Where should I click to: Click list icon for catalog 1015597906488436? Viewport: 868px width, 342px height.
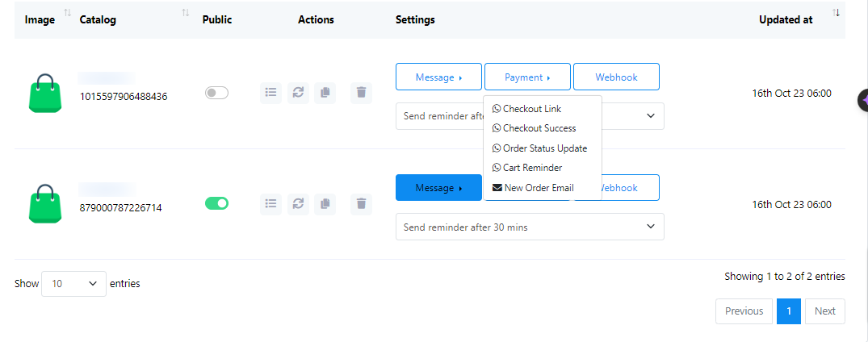click(271, 93)
